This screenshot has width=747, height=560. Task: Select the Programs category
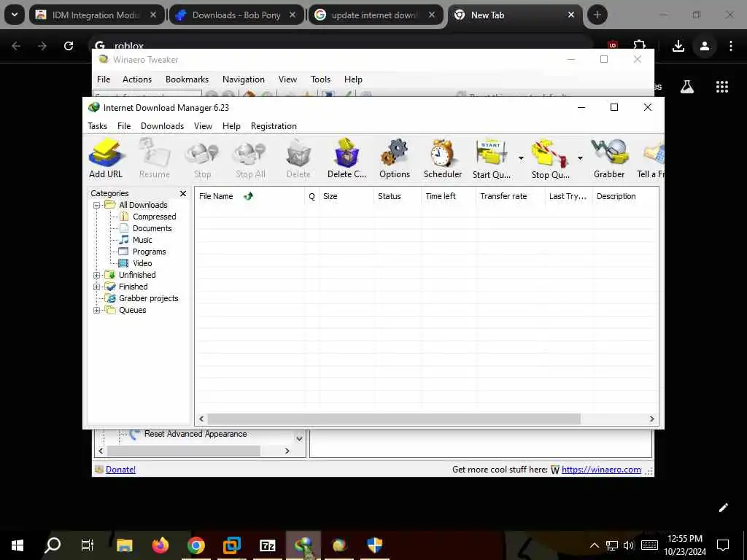click(149, 252)
